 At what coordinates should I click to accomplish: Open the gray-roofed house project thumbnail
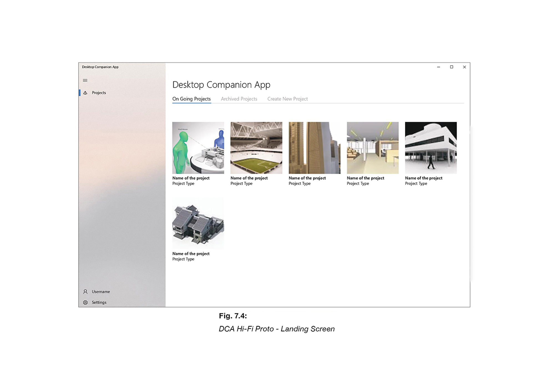[198, 223]
